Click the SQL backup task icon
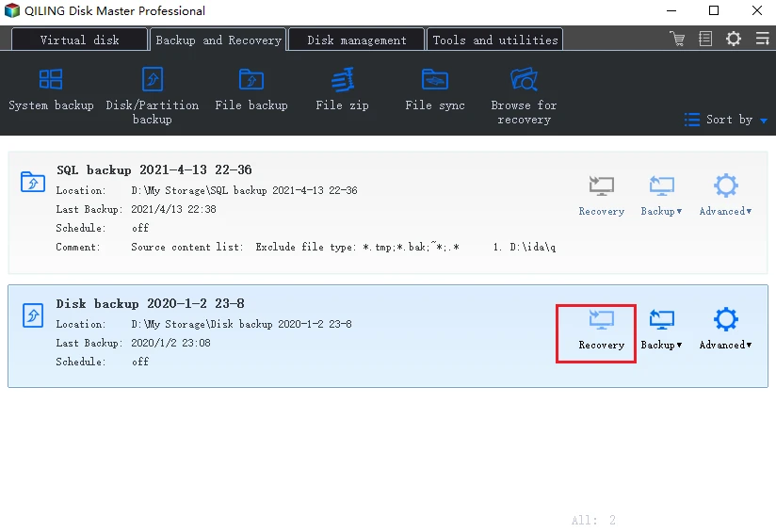 [x=33, y=182]
